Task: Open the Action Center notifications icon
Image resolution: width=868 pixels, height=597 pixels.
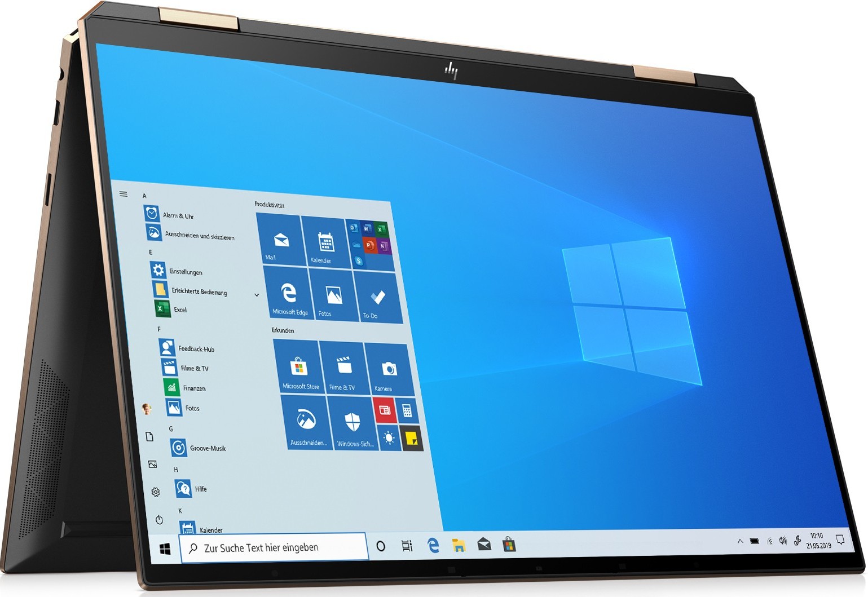Action: coord(840,539)
